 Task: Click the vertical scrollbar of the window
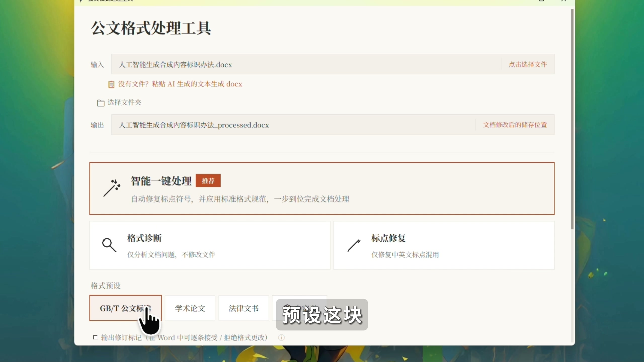pyautogui.click(x=572, y=119)
